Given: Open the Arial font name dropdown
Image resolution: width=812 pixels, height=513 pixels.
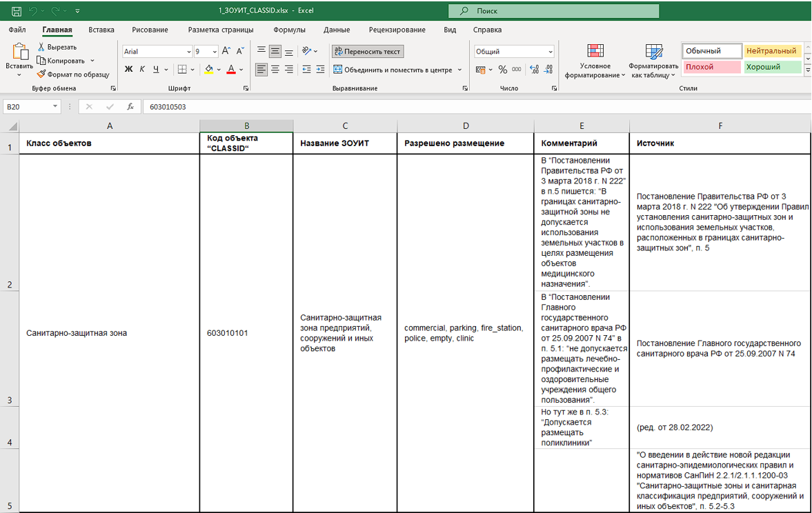Looking at the screenshot, I should pos(188,52).
